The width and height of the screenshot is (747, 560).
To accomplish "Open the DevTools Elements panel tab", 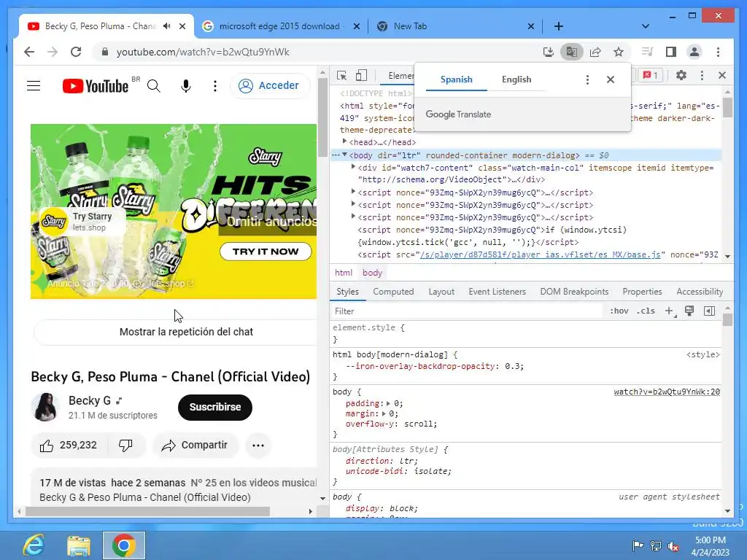I will (400, 76).
